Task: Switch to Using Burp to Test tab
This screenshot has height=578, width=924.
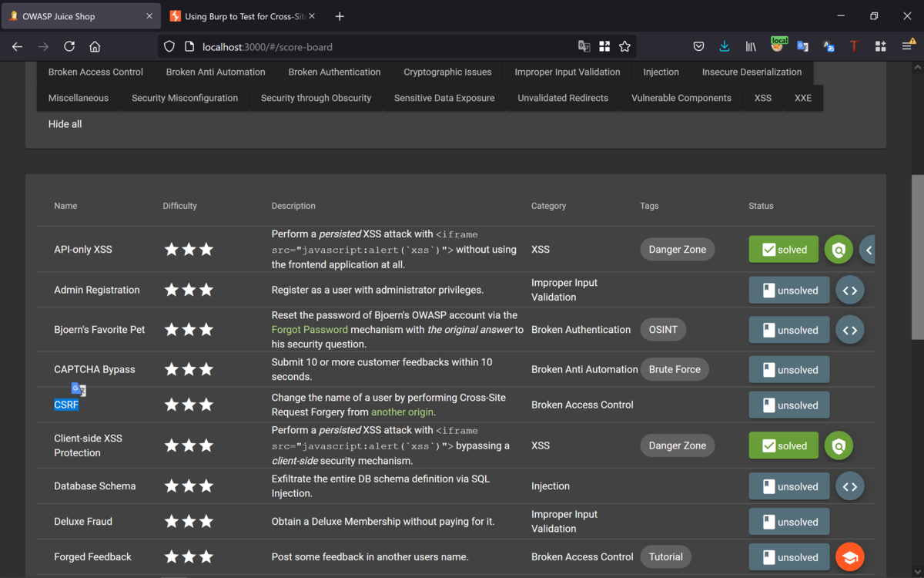Action: 243,16
